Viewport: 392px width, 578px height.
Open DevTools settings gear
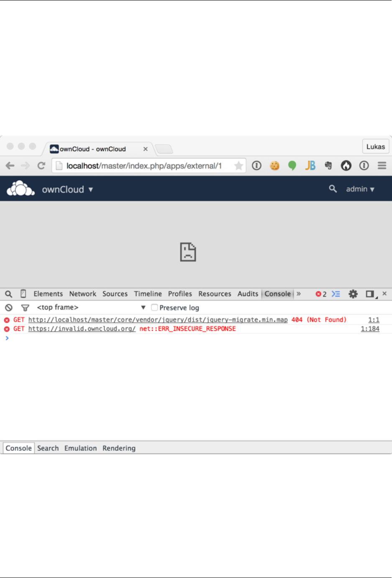[x=353, y=294]
